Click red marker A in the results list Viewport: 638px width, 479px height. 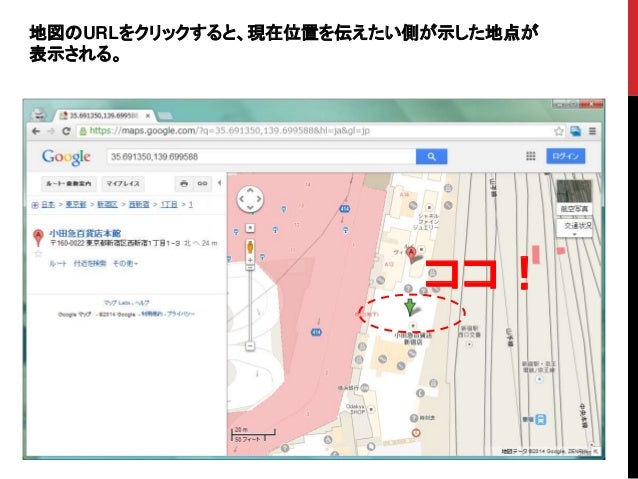[38, 238]
